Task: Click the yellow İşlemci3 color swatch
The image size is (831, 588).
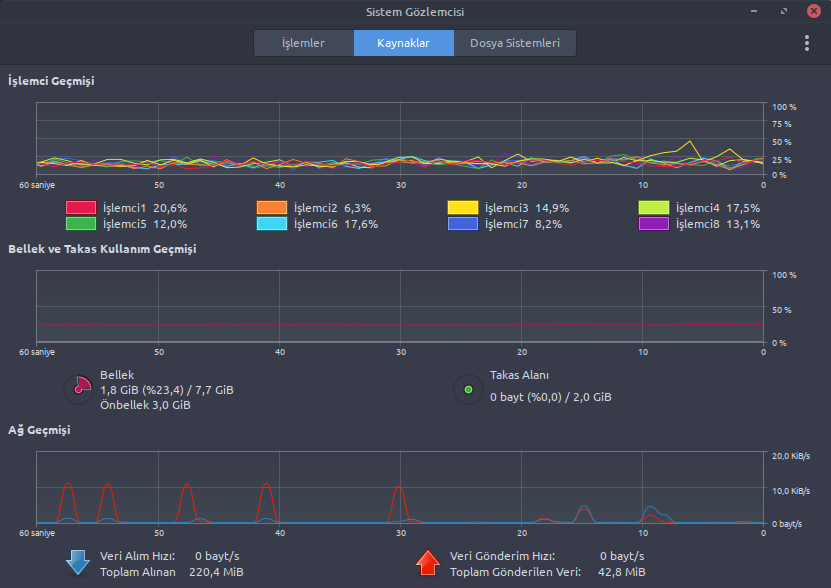Action: (463, 207)
